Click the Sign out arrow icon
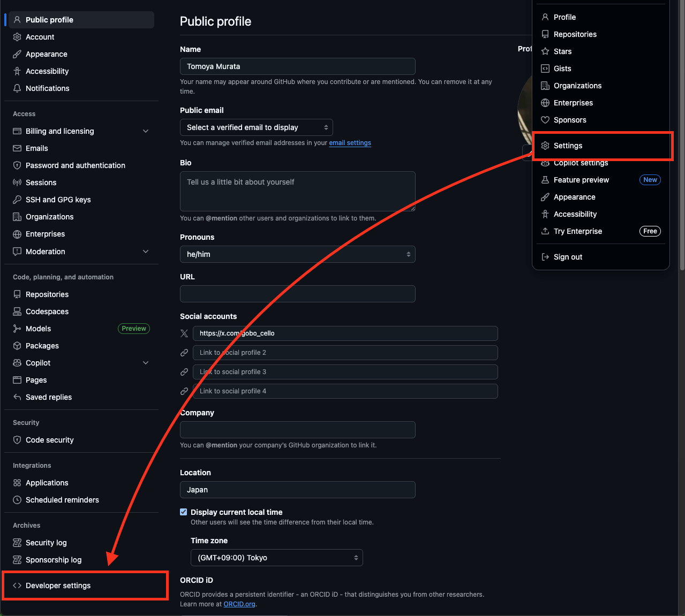The width and height of the screenshot is (685, 616). coord(545,257)
